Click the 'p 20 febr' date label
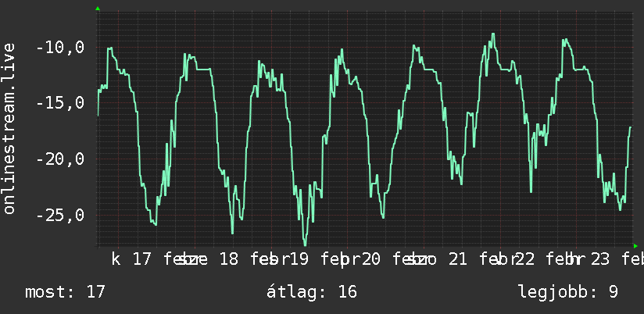 pos(385,260)
